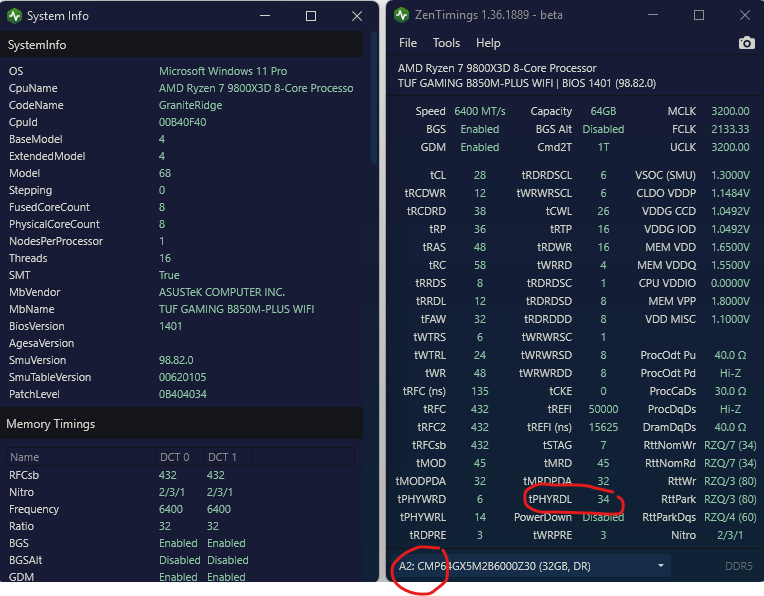Image resolution: width=764 pixels, height=596 pixels.
Task: Click the ZenTimings app logo icon
Action: click(401, 15)
